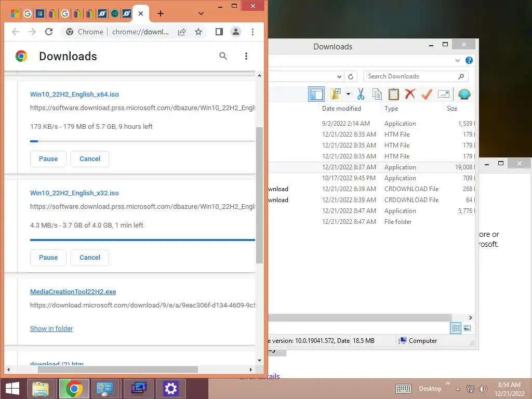This screenshot has height=399, width=532.
Task: Switch to the teal circle icon tab
Action: click(x=115, y=14)
